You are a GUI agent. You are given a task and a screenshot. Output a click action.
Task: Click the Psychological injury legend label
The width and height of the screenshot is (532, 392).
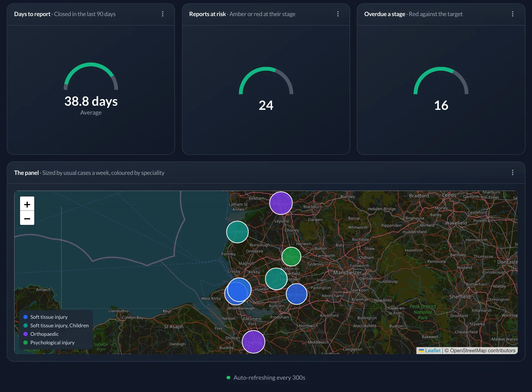52,342
